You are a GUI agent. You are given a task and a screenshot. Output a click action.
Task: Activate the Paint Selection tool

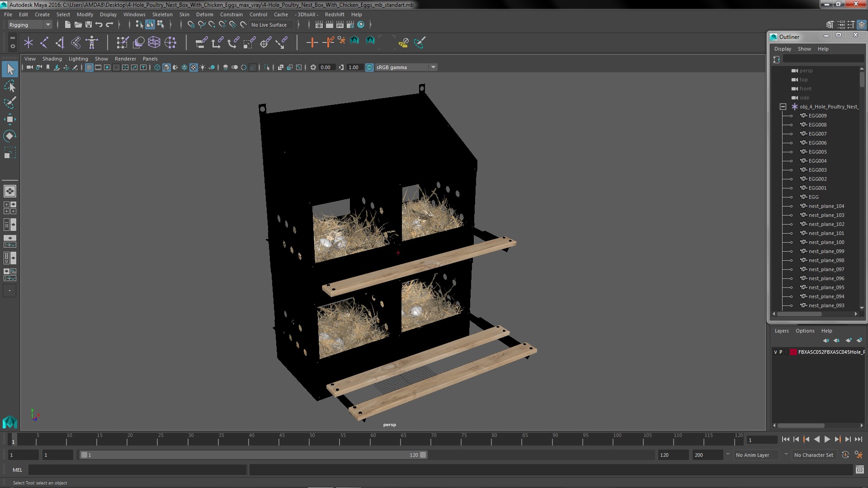(9, 103)
